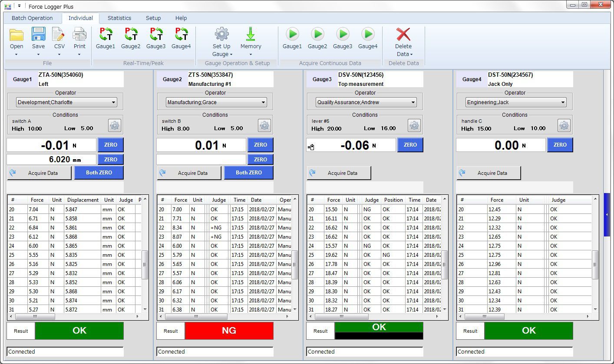Open the Conditions settings gear for lever #5
This screenshot has height=364, width=614.
(x=414, y=125)
